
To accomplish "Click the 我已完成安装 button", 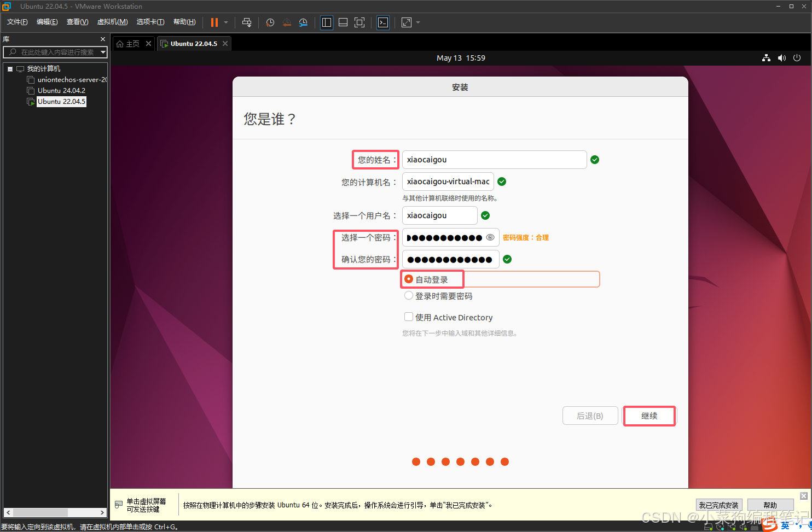I will click(x=719, y=505).
